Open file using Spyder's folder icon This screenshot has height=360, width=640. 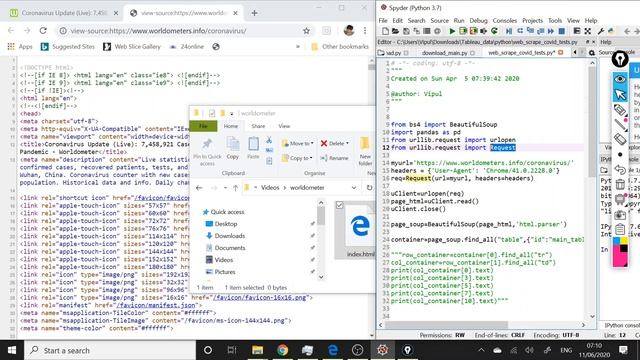click(x=395, y=31)
